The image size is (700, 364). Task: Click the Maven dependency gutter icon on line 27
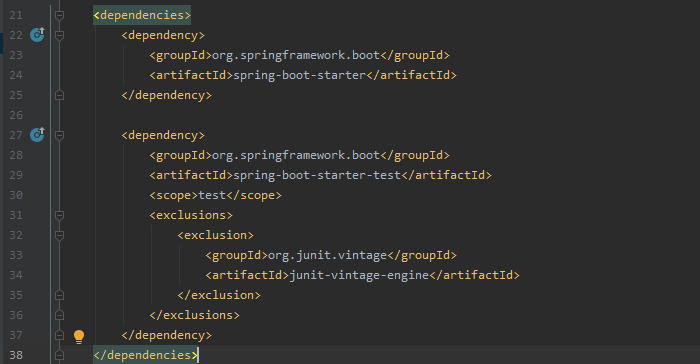(37, 134)
